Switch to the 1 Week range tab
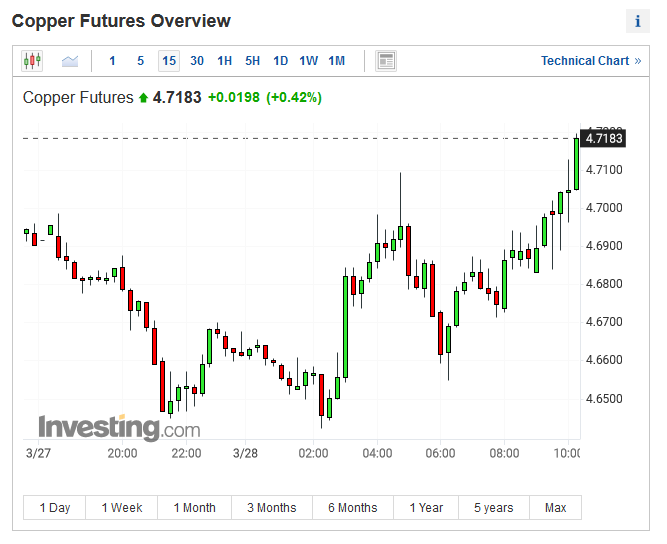667x544 pixels. point(122,508)
